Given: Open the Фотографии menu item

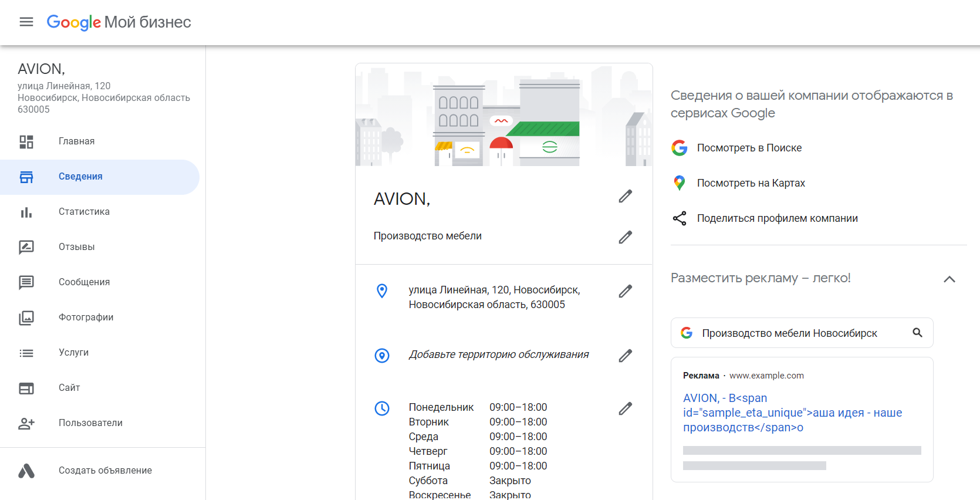Looking at the screenshot, I should click(100, 317).
